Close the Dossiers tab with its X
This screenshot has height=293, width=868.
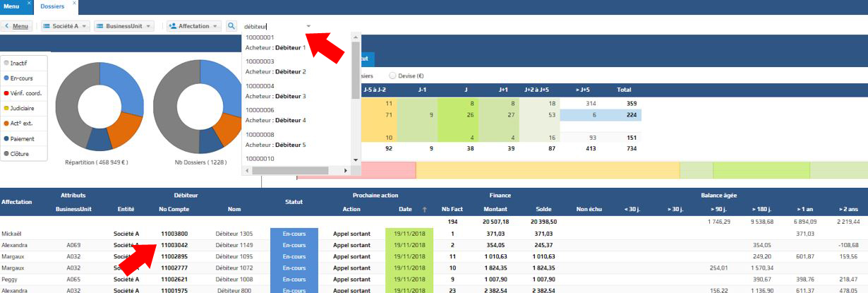[x=74, y=4]
